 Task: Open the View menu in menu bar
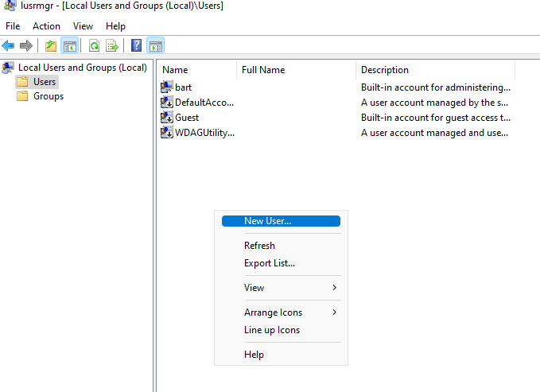click(83, 26)
